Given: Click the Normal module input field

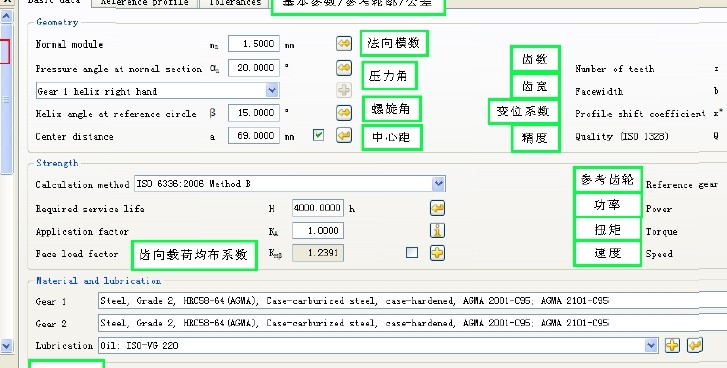Looking at the screenshot, I should (254, 44).
